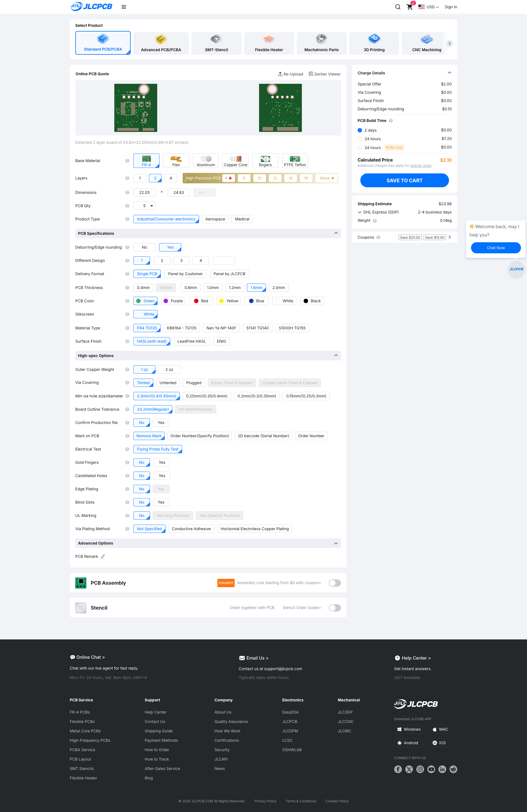
Task: Enable the Stencil toggle switch
Action: (x=335, y=608)
